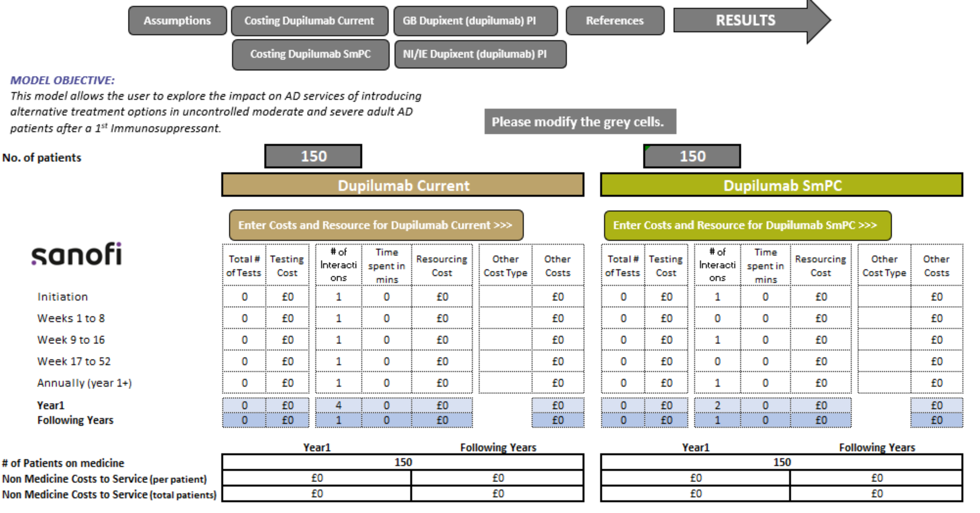Select Dupilumab Current Year1 interactions value 4

click(x=339, y=405)
